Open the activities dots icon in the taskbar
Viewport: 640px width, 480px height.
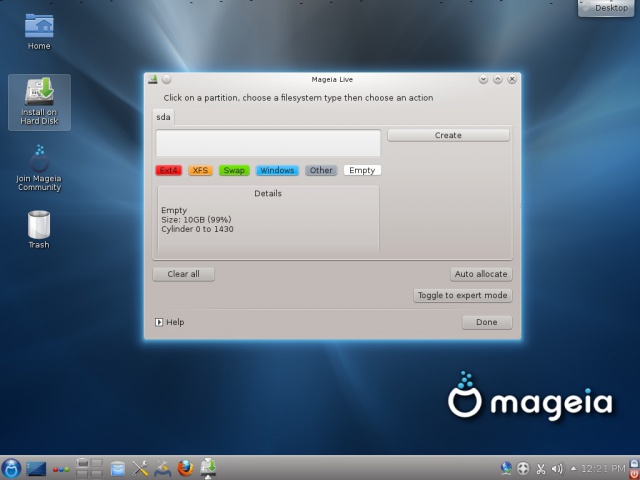[61, 469]
